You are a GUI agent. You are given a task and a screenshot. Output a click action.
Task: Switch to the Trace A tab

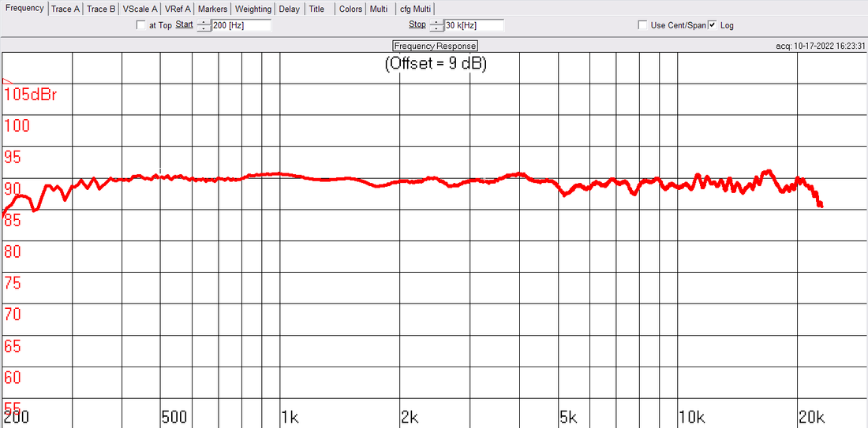pyautogui.click(x=65, y=9)
